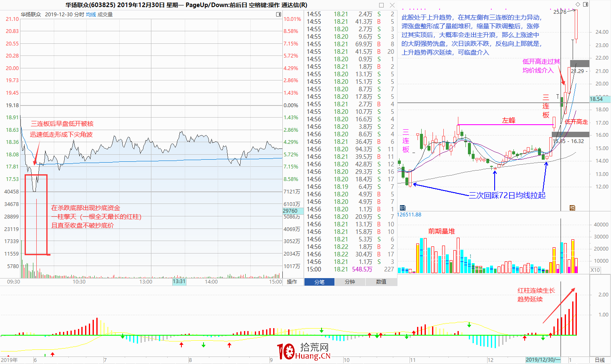Select the tick row showing 42.8万

point(350,164)
